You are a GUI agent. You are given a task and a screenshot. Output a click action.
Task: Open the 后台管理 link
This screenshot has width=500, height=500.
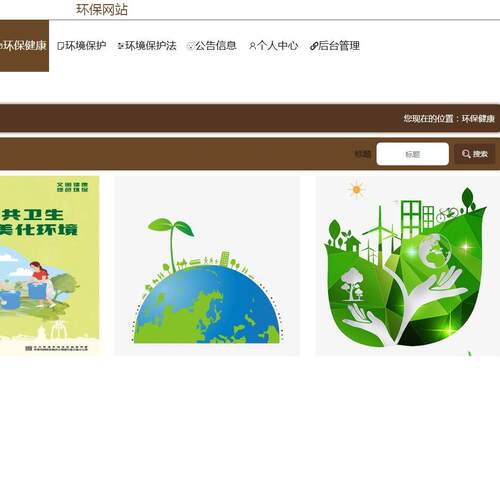click(335, 46)
